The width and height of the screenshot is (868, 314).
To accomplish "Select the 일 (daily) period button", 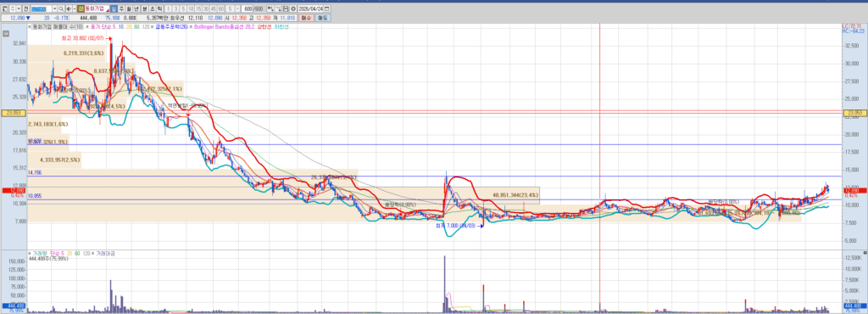I will 114,8.
